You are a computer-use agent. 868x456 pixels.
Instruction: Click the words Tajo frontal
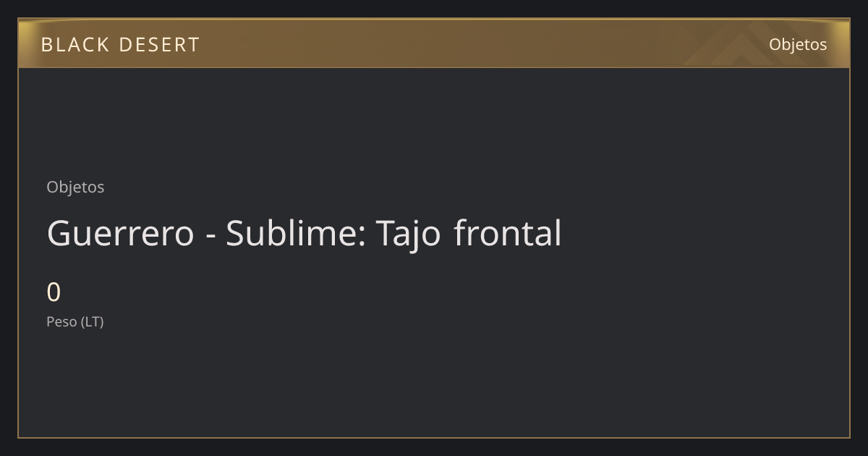click(x=469, y=234)
